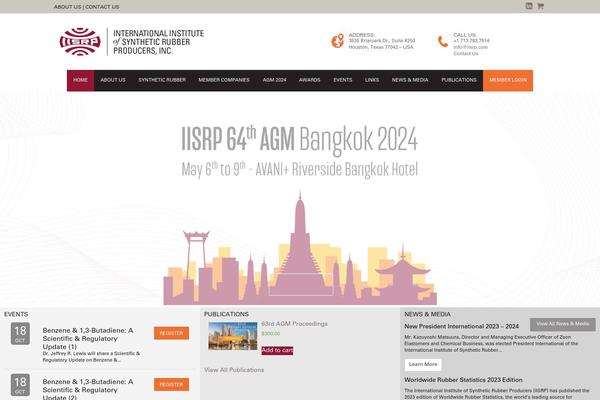The width and height of the screenshot is (600, 400).
Task: Click the info@iisrp.com email link
Action: click(x=471, y=47)
